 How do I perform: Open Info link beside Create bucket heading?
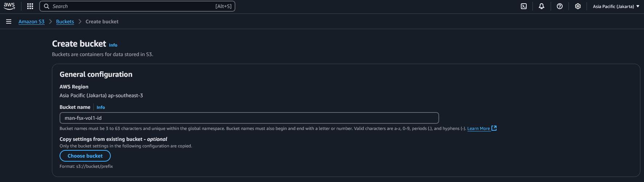click(x=113, y=45)
